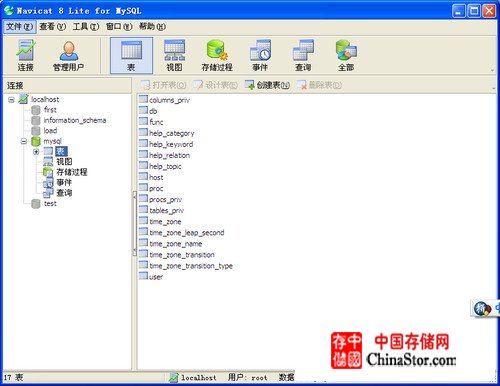Select the proc table
500x386 pixels.
click(151, 188)
